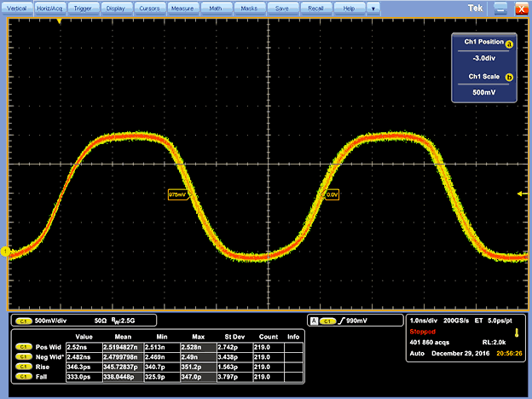Click the A trigger type indicator
This screenshot has width=532, height=399.
[315, 321]
